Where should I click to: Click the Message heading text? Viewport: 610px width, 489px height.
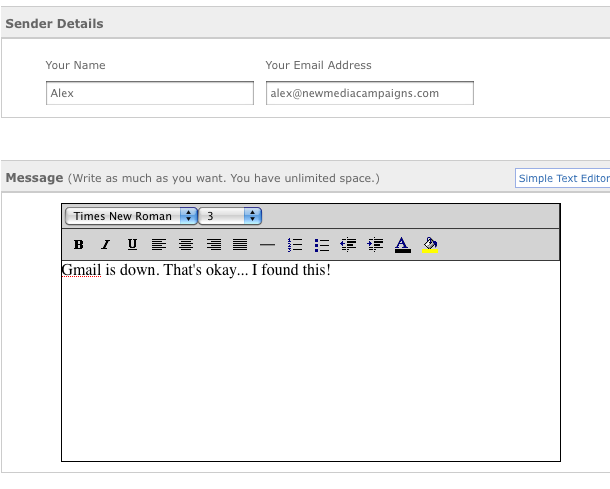pos(34,178)
